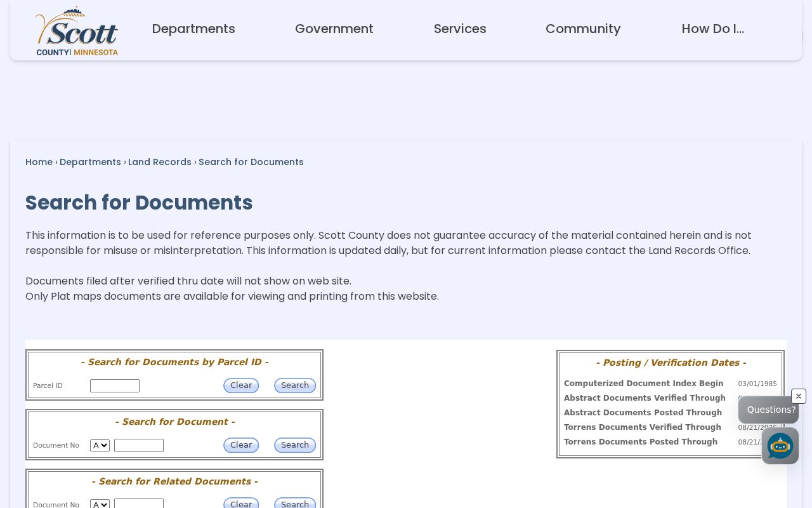Expand the Search for Document type dropdown
This screenshot has width=812, height=508.
pos(100,445)
